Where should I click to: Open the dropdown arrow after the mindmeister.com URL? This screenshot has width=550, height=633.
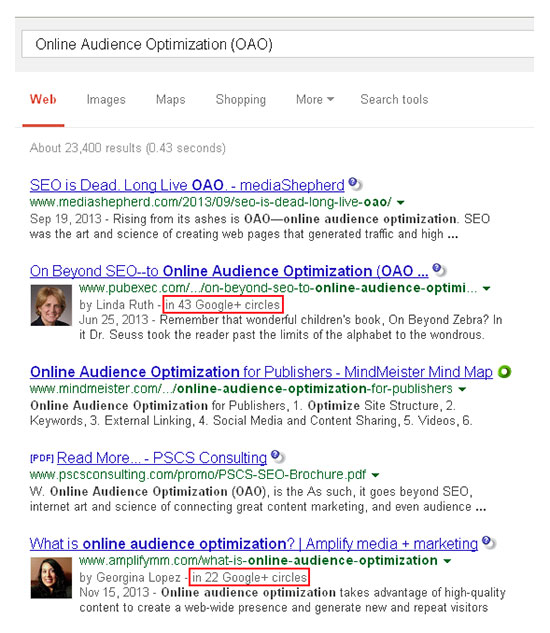[x=462, y=389]
